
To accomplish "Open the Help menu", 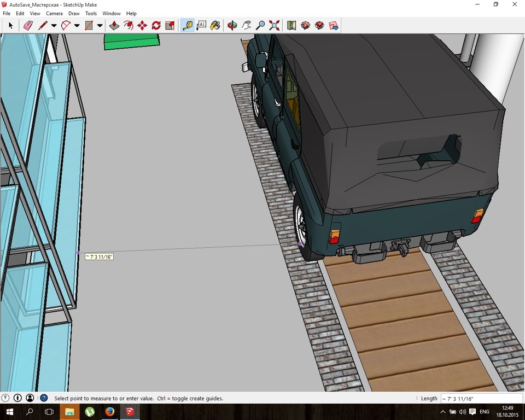I will (x=131, y=13).
